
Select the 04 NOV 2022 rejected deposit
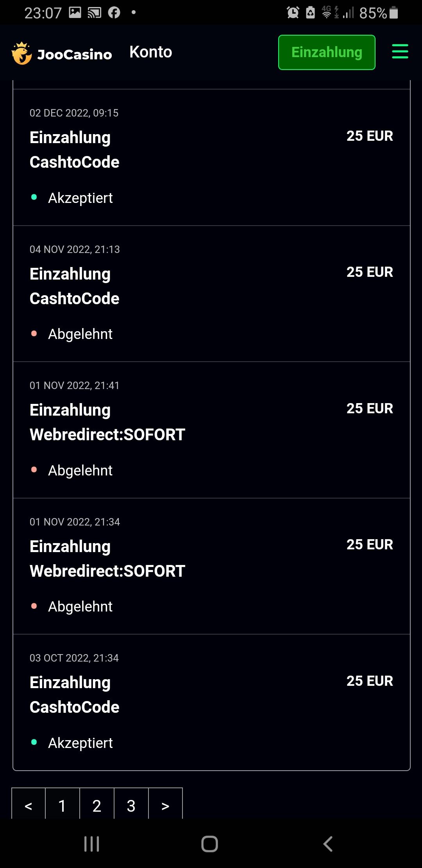click(x=211, y=293)
